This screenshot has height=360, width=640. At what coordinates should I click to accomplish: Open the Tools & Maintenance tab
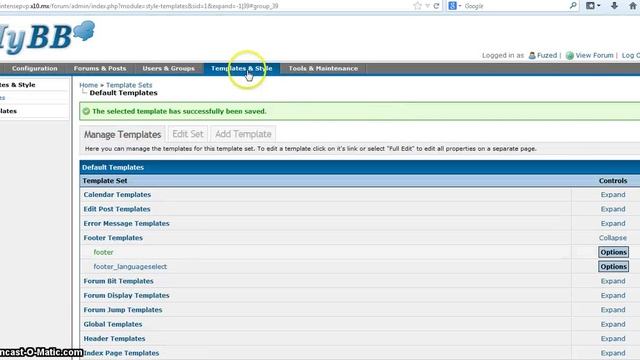[x=323, y=69]
